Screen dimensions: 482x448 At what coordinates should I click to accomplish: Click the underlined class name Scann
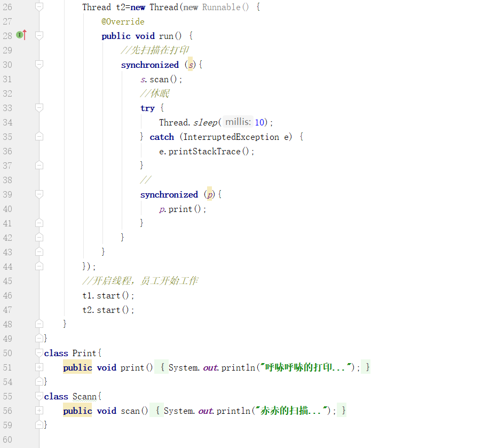pyautogui.click(x=84, y=396)
